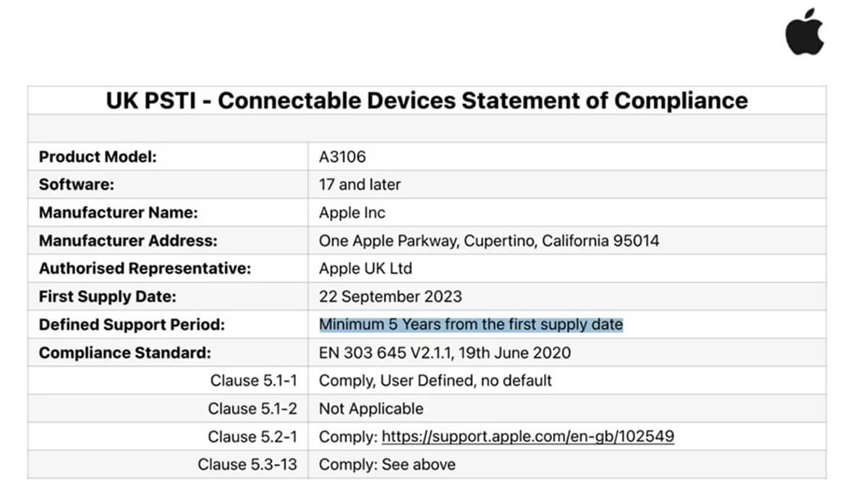
Task: Click the Apple logo
Action: point(804,33)
